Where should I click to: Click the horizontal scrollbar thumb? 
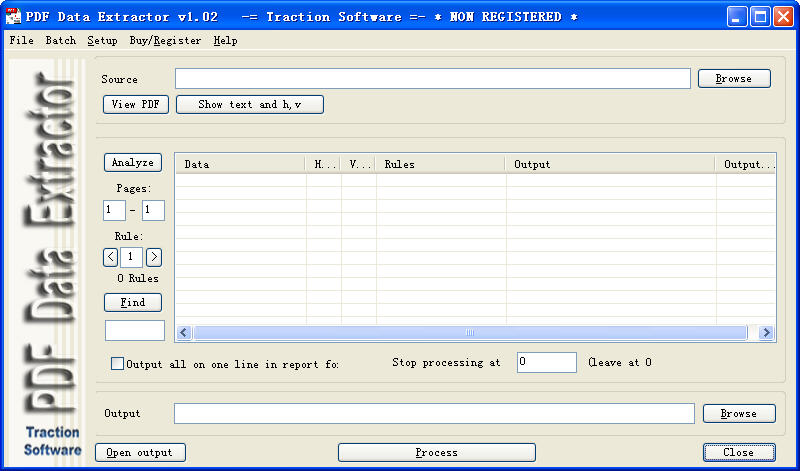coord(470,333)
